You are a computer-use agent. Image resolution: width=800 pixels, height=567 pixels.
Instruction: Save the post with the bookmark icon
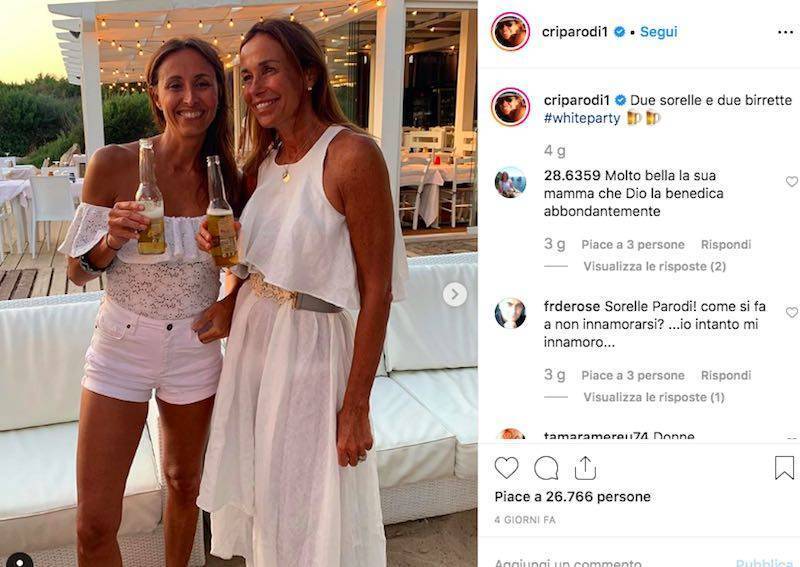(x=784, y=467)
